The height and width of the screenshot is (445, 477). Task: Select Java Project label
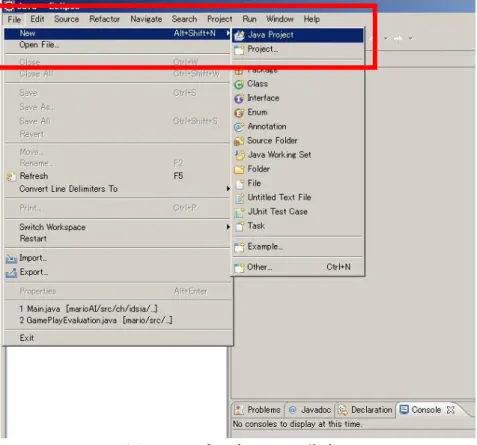[x=271, y=35]
